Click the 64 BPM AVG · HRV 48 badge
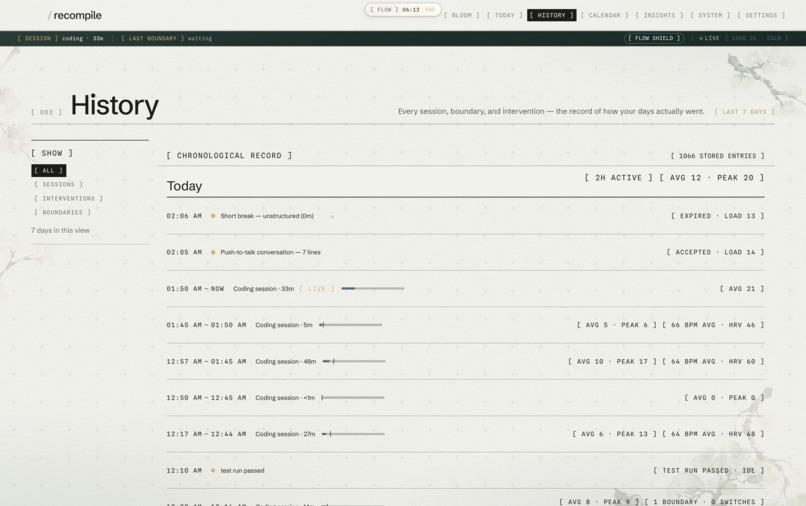This screenshot has width=806, height=506. tap(713, 434)
